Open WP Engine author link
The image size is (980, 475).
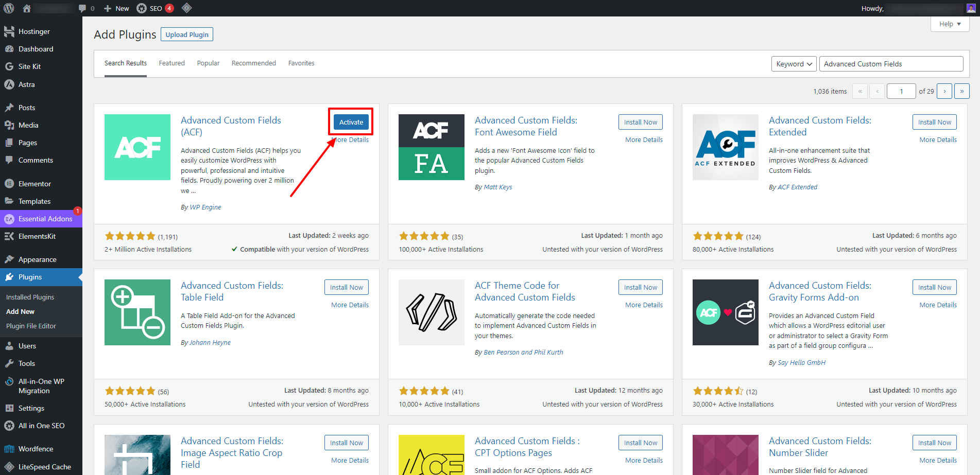[205, 207]
